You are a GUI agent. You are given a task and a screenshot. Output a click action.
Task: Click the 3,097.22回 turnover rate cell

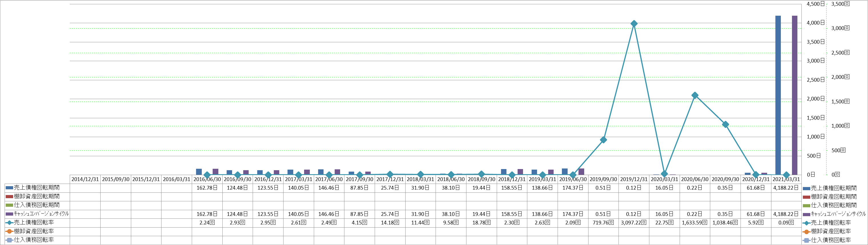click(634, 223)
